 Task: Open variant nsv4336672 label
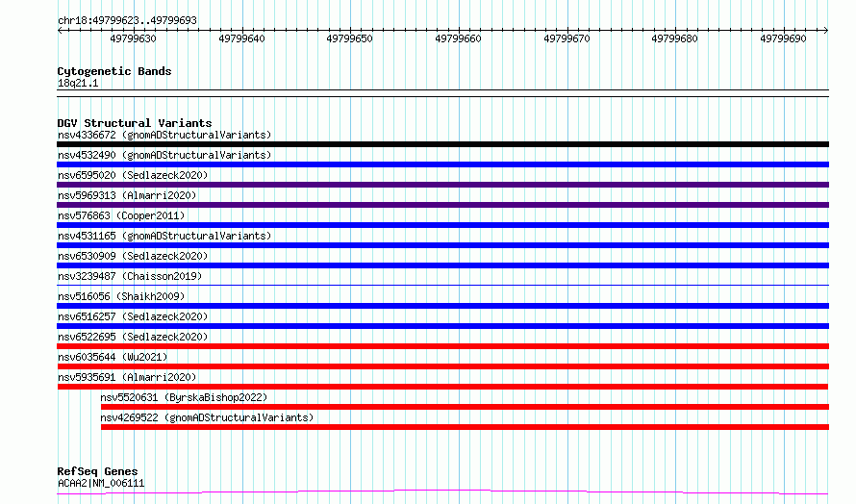(x=164, y=135)
